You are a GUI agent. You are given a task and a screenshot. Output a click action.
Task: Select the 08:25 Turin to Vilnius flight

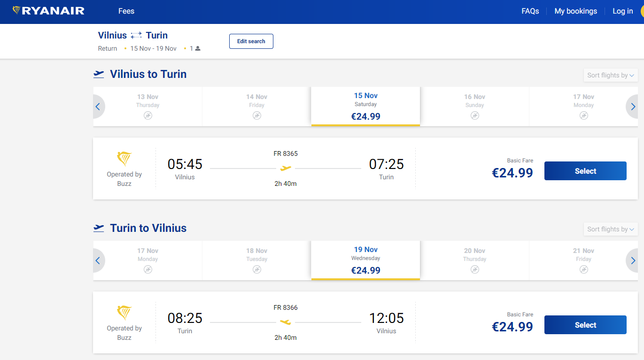pyautogui.click(x=585, y=325)
